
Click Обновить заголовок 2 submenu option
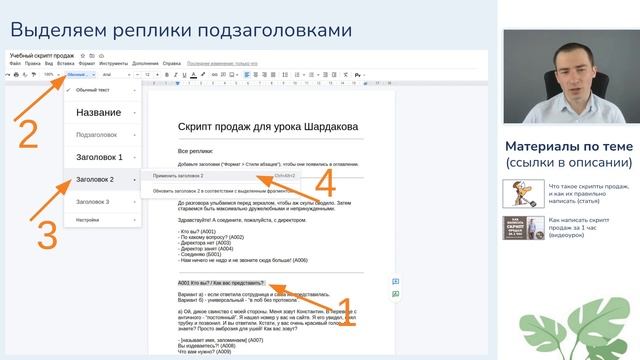220,191
